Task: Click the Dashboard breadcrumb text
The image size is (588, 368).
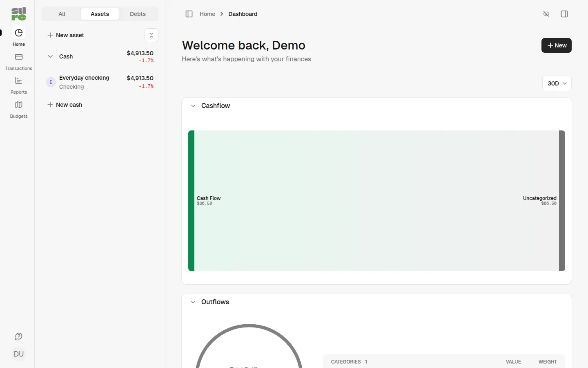Action: (x=243, y=14)
